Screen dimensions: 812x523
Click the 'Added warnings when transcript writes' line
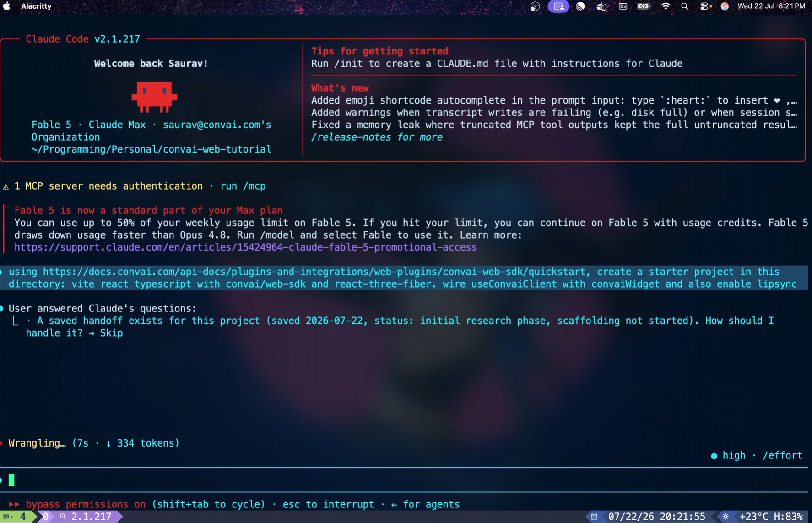(554, 112)
